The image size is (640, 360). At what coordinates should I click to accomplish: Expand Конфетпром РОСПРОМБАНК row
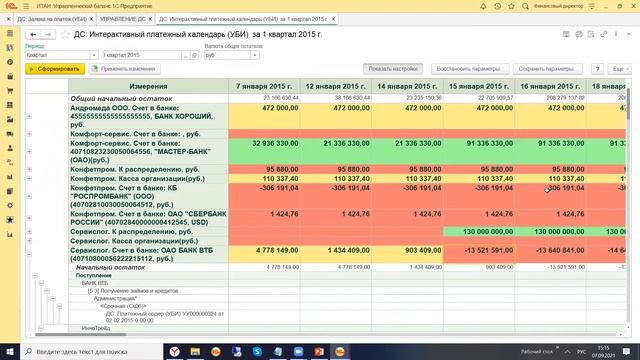coord(29,196)
